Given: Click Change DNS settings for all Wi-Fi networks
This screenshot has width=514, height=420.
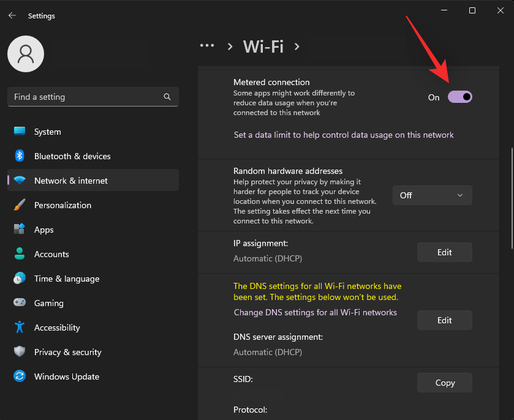Looking at the screenshot, I should (315, 312).
